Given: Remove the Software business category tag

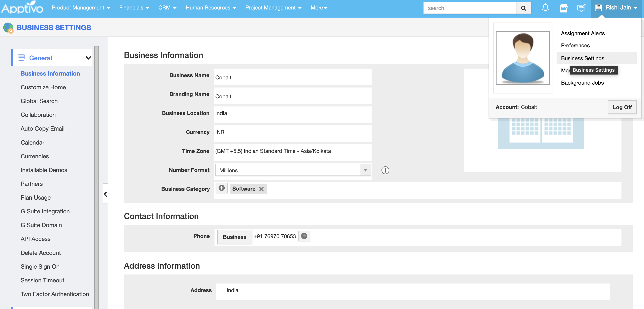Looking at the screenshot, I should (262, 189).
